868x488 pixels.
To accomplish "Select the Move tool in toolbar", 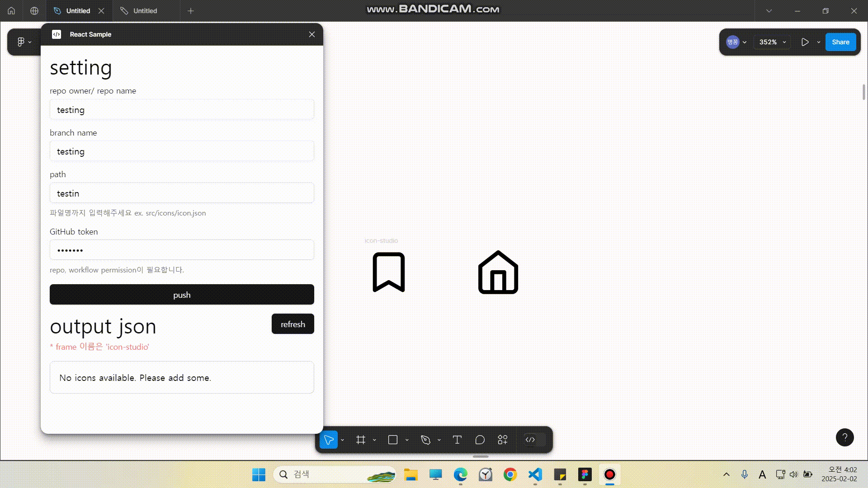I will click(329, 440).
